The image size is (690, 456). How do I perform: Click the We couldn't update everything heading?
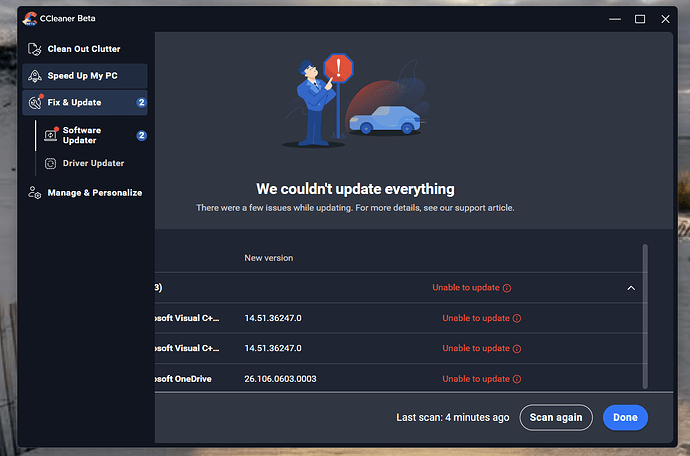355,189
